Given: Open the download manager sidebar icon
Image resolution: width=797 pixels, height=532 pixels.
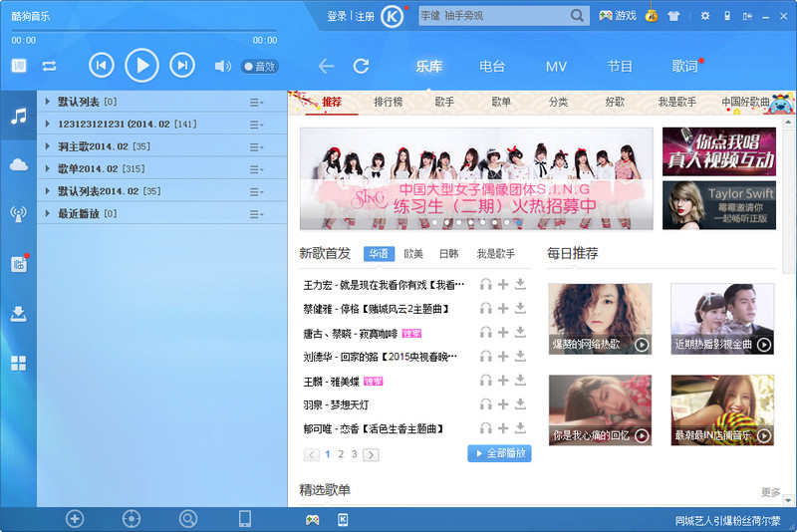Looking at the screenshot, I should pos(18,314).
